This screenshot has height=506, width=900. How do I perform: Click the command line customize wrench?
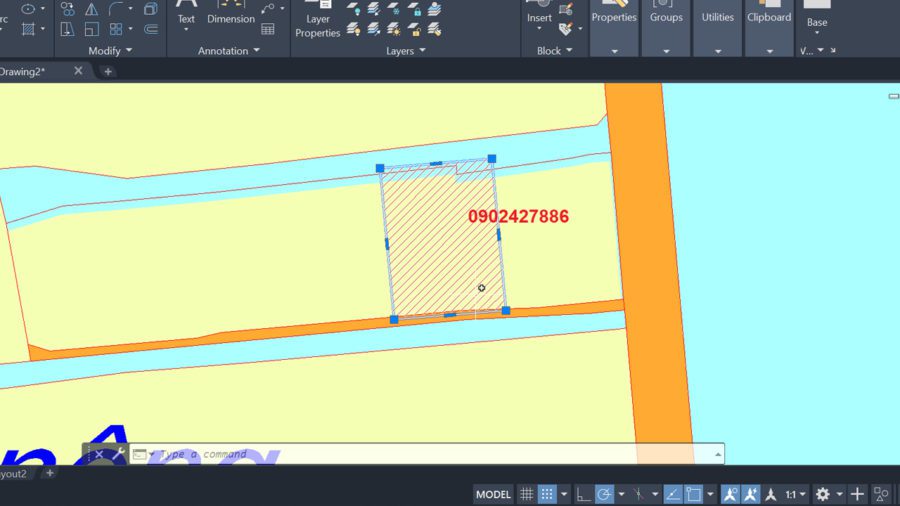pos(118,454)
